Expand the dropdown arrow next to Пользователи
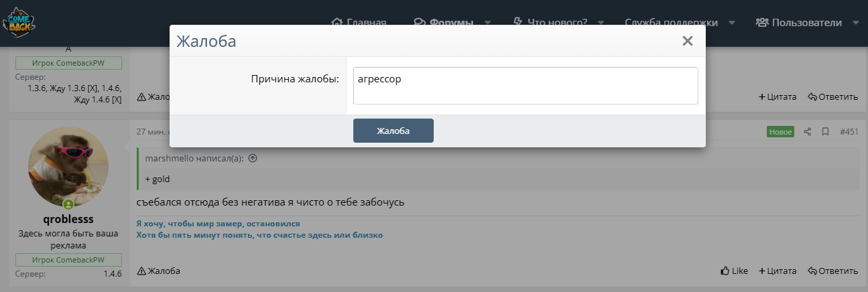 pos(855,23)
